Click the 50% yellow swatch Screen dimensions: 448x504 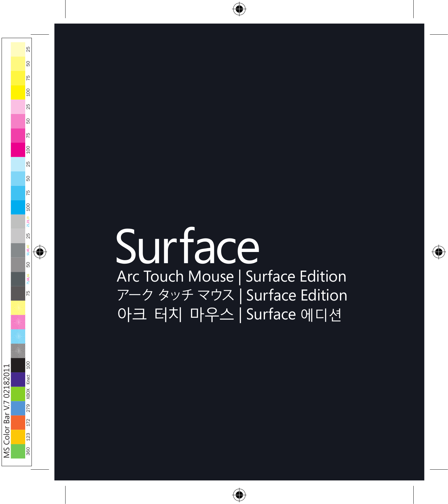[x=18, y=64]
